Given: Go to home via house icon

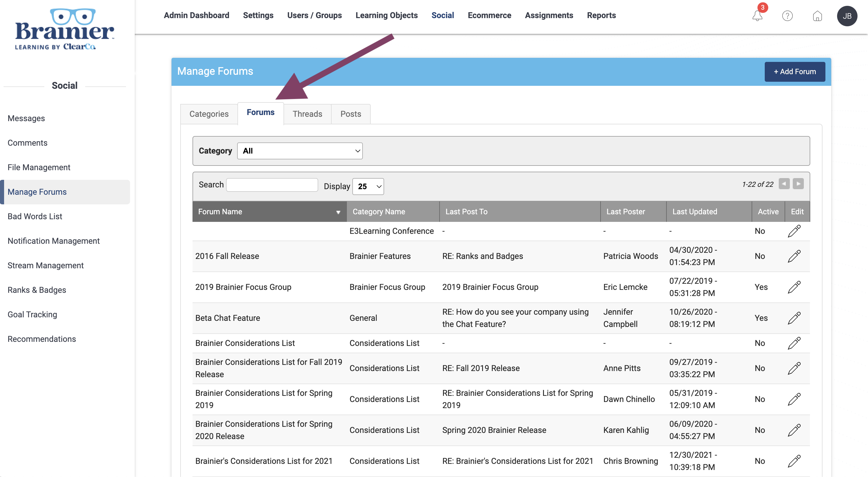Looking at the screenshot, I should coord(817,15).
